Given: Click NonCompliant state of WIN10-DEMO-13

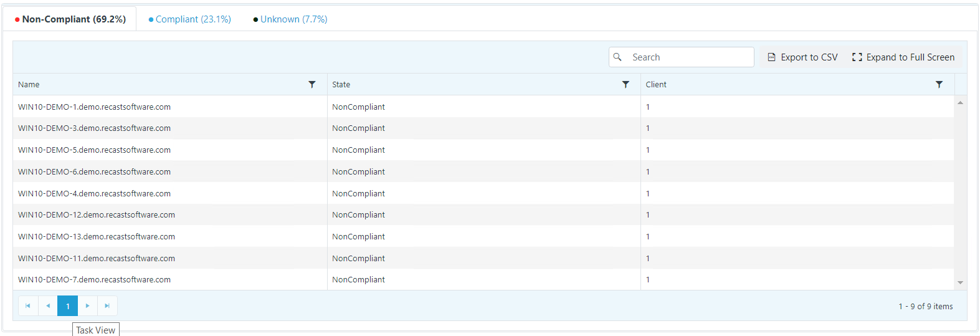Looking at the screenshot, I should pos(358,237).
